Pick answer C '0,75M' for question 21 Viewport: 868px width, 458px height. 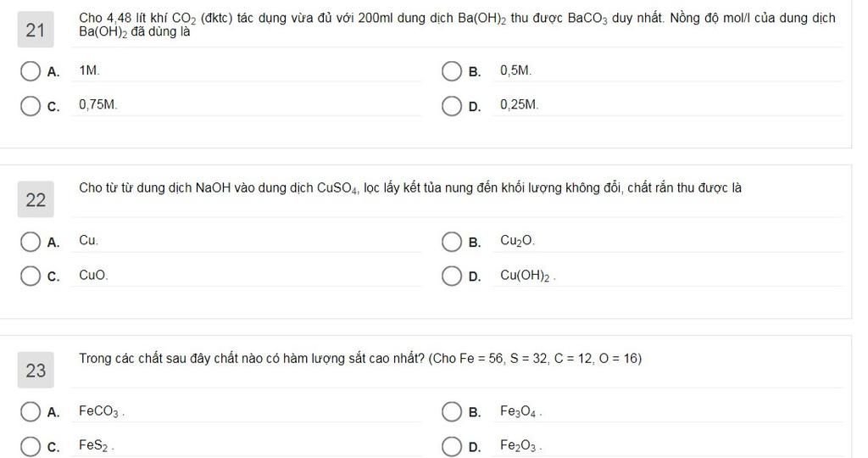[31, 106]
